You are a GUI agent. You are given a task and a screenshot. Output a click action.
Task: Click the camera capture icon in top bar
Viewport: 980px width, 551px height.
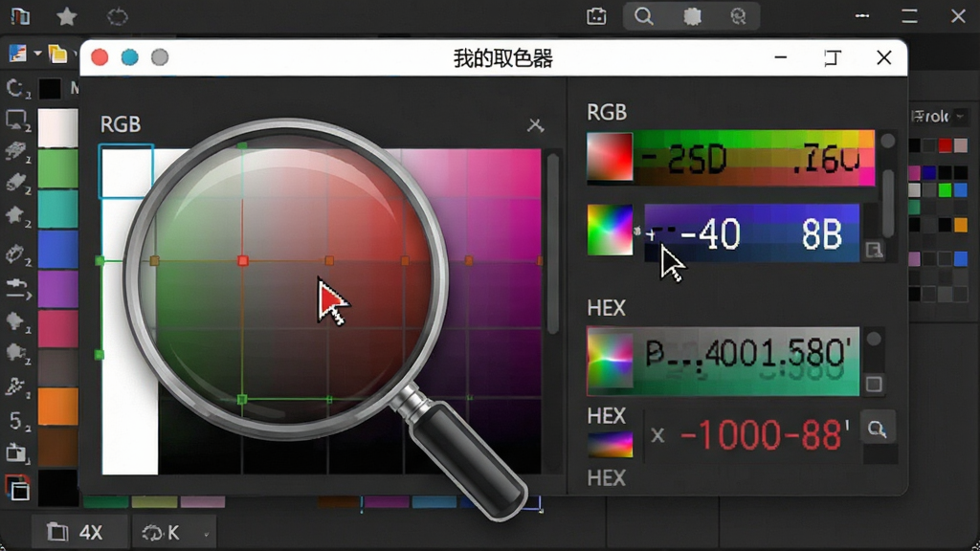[x=596, y=16]
